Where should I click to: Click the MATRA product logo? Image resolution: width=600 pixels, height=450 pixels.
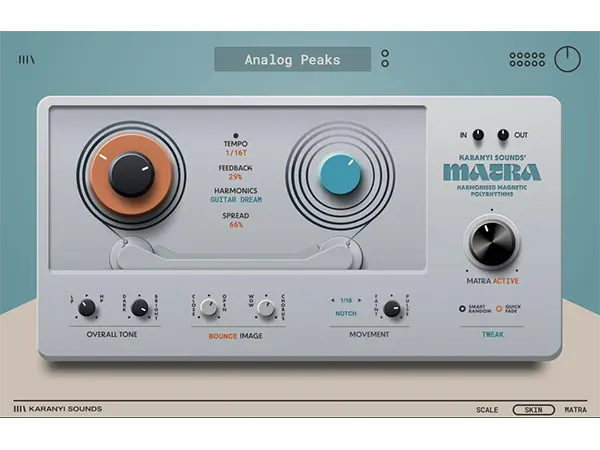492,172
